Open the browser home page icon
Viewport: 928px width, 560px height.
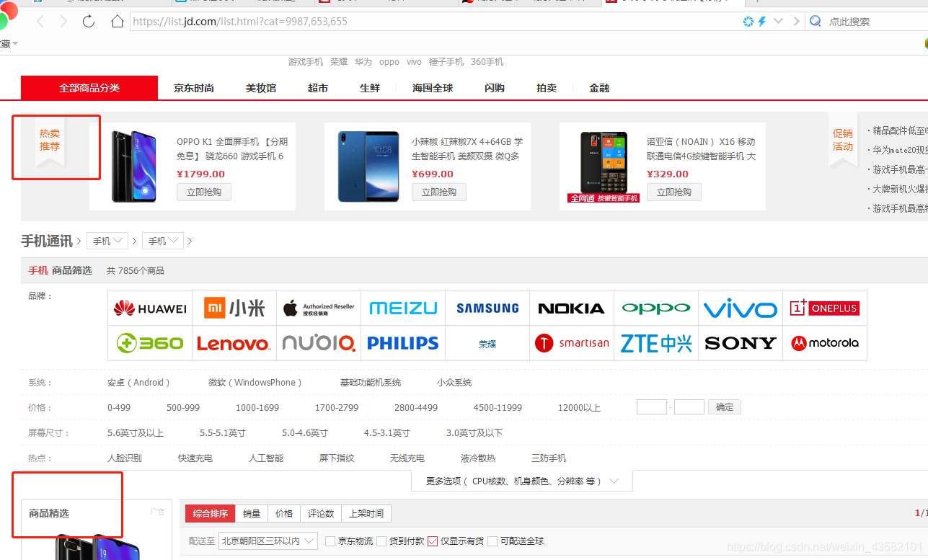118,21
